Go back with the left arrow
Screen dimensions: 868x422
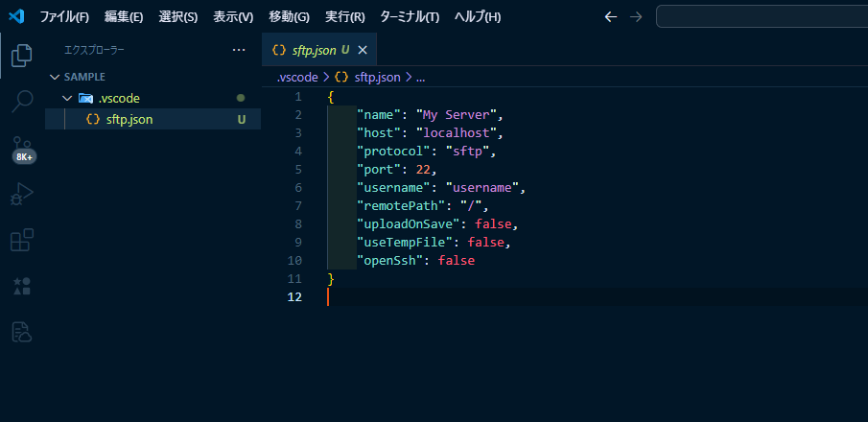pyautogui.click(x=611, y=17)
